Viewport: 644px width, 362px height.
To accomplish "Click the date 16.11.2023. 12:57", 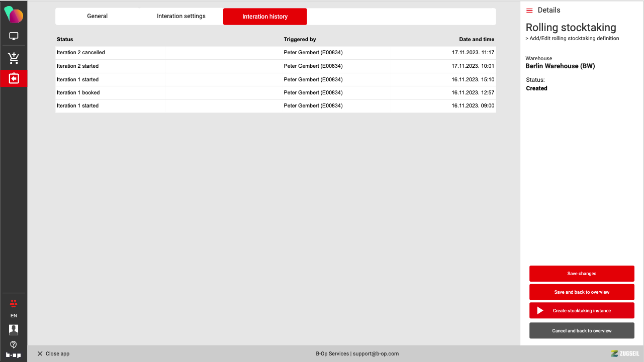I will click(x=473, y=93).
